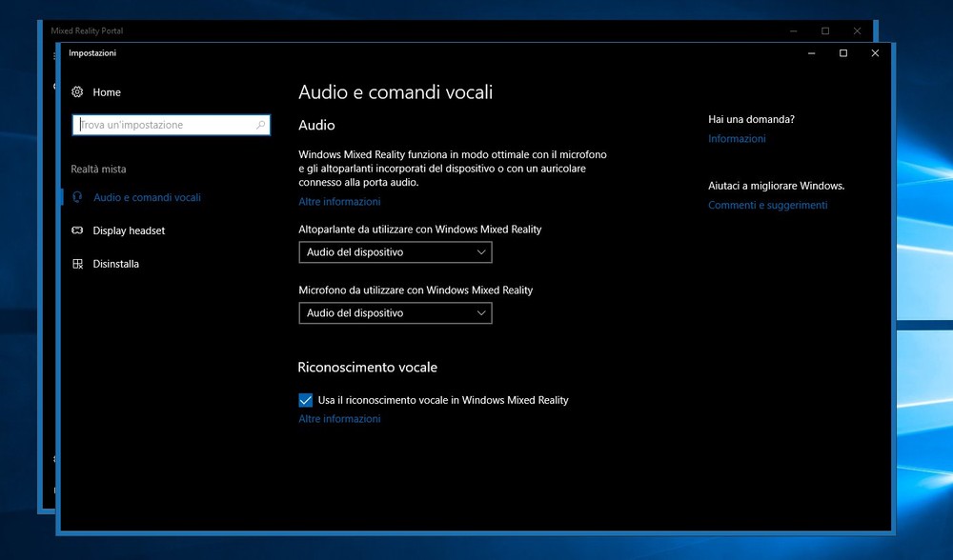This screenshot has height=560, width=953.
Task: Open Commenti e suggerimenti link
Action: [767, 206]
